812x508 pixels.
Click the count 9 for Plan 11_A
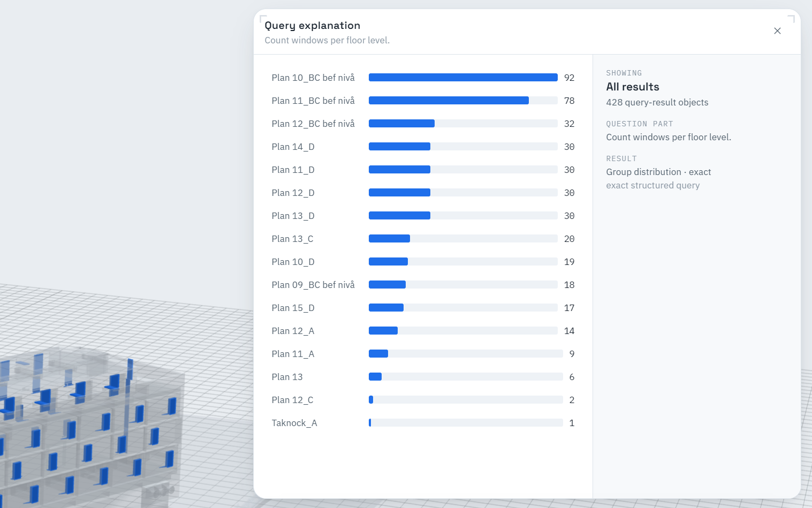click(x=572, y=354)
